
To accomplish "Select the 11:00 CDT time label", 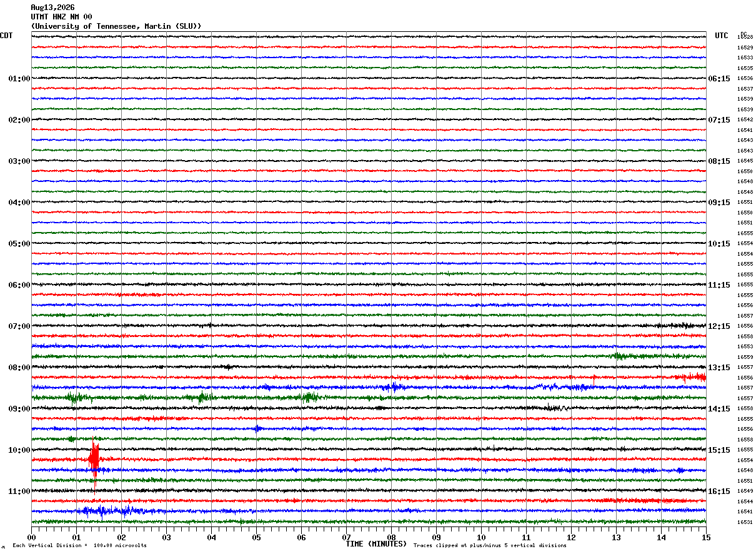I will pos(19,491).
